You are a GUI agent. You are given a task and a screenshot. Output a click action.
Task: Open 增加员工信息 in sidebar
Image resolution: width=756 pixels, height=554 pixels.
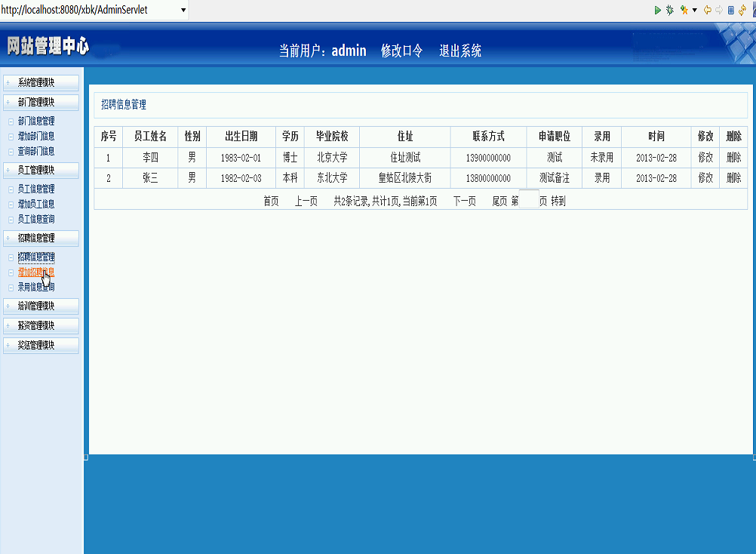point(36,205)
